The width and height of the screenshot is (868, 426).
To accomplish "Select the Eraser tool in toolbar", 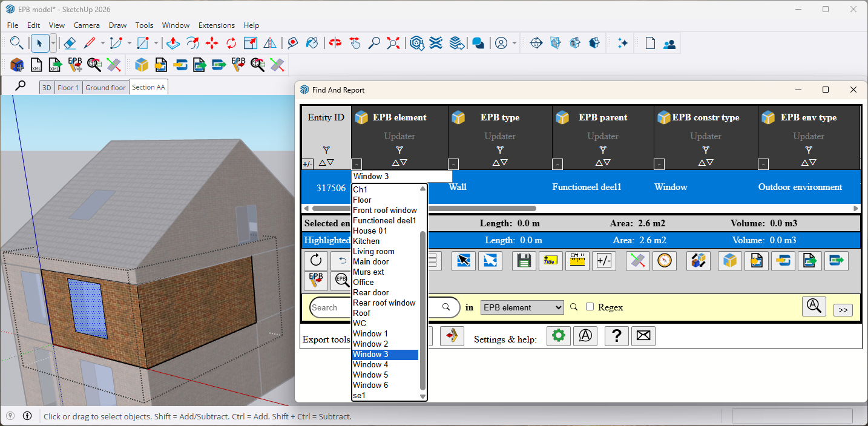I will (x=70, y=43).
